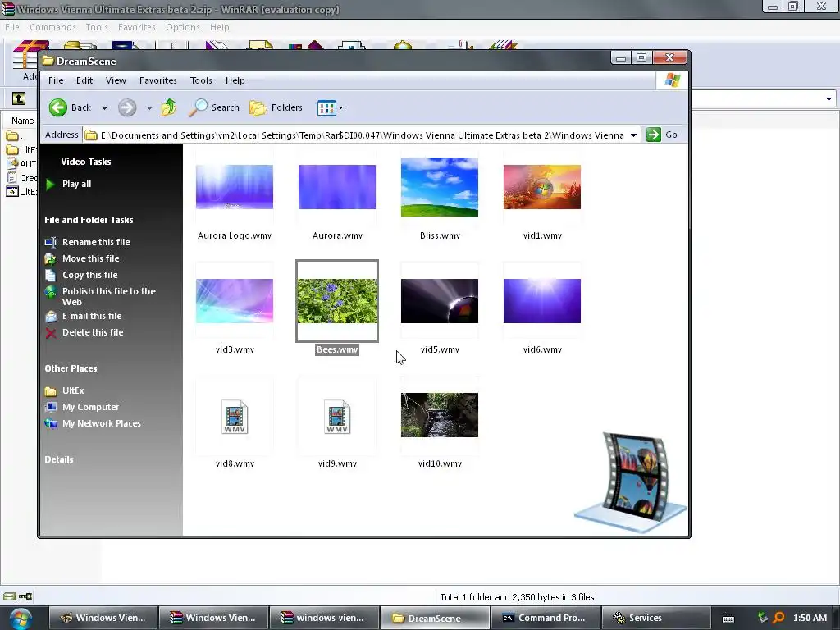Viewport: 840px width, 630px height.
Task: Select the Aurora Logo.wmv thumbnail
Action: pyautogui.click(x=235, y=187)
